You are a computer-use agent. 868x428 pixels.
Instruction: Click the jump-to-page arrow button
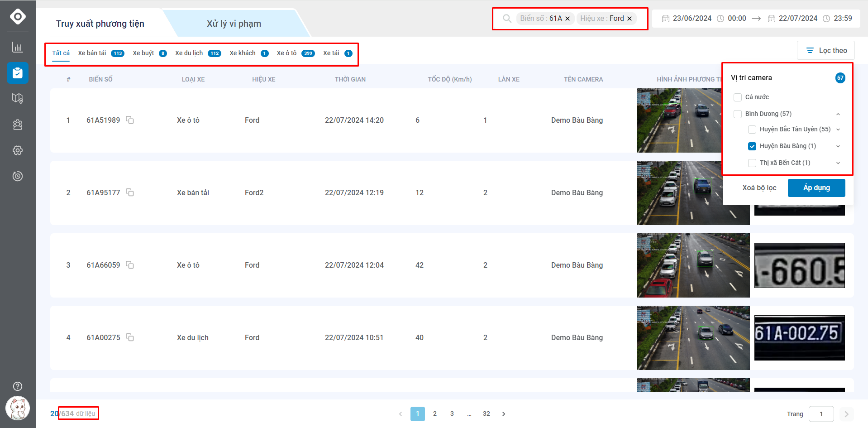click(846, 414)
